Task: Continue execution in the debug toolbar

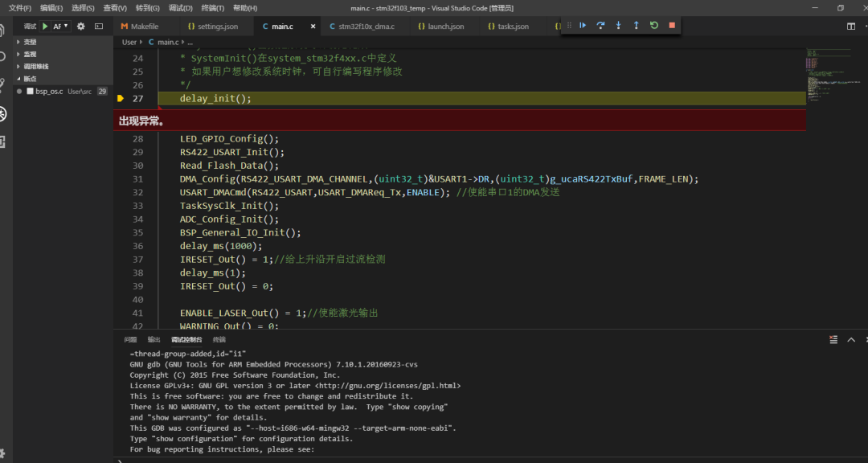Action: pos(583,26)
